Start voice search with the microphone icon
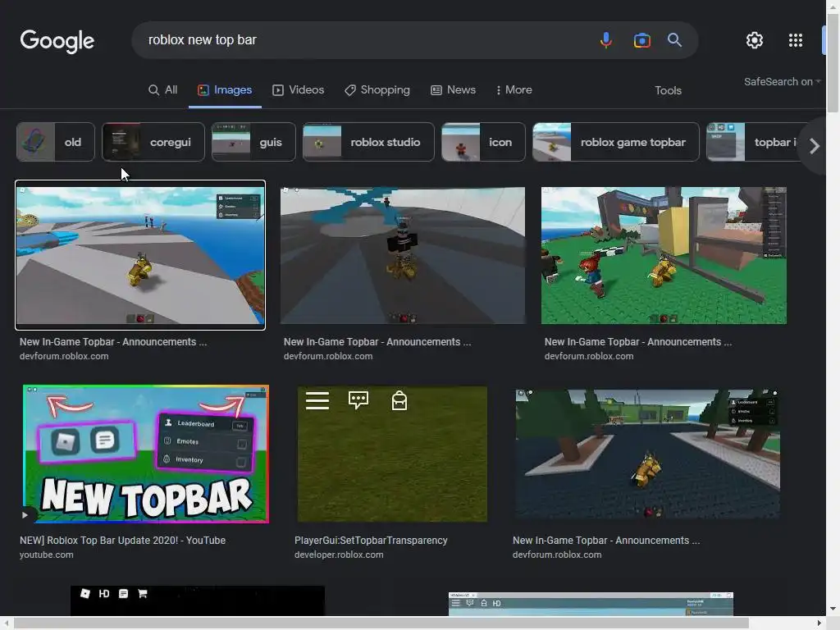840x630 pixels. [x=606, y=40]
